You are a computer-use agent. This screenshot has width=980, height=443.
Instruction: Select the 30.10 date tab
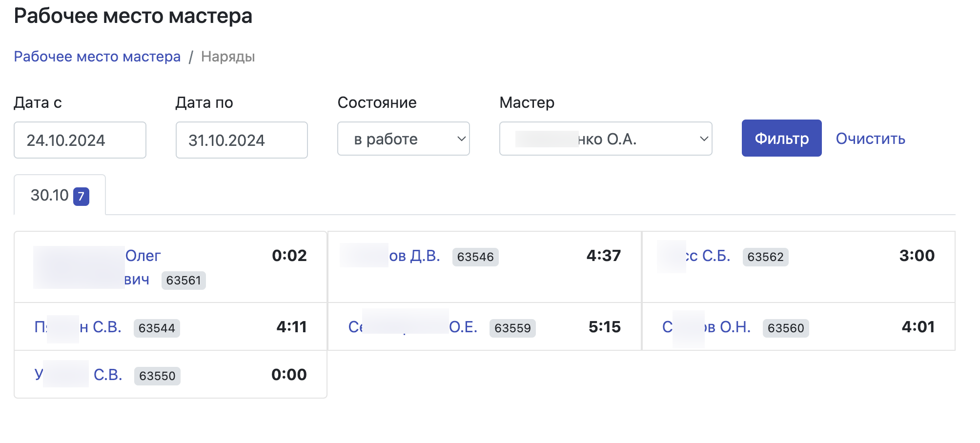[x=50, y=195]
